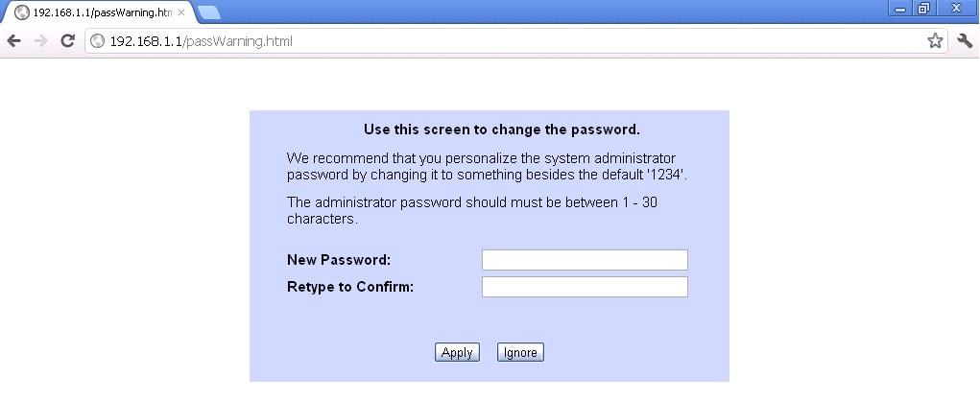This screenshot has height=401, width=980.
Task: Click Ignore to skip the password change
Action: 520,352
